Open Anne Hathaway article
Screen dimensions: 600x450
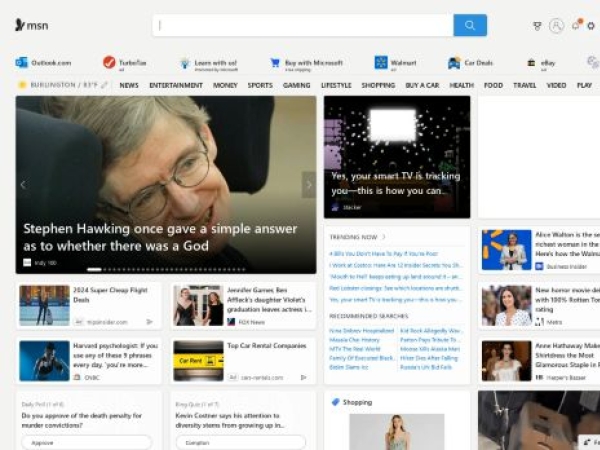567,355
